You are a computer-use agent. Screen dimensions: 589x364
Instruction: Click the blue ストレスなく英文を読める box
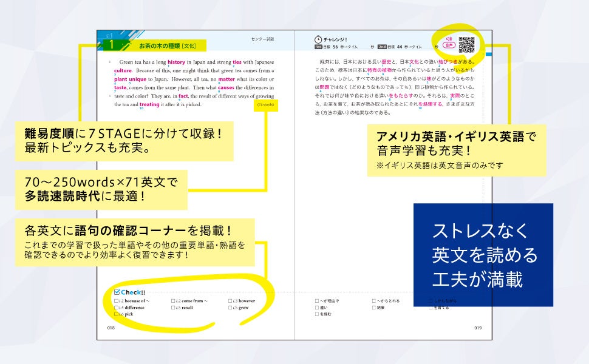pos(483,255)
